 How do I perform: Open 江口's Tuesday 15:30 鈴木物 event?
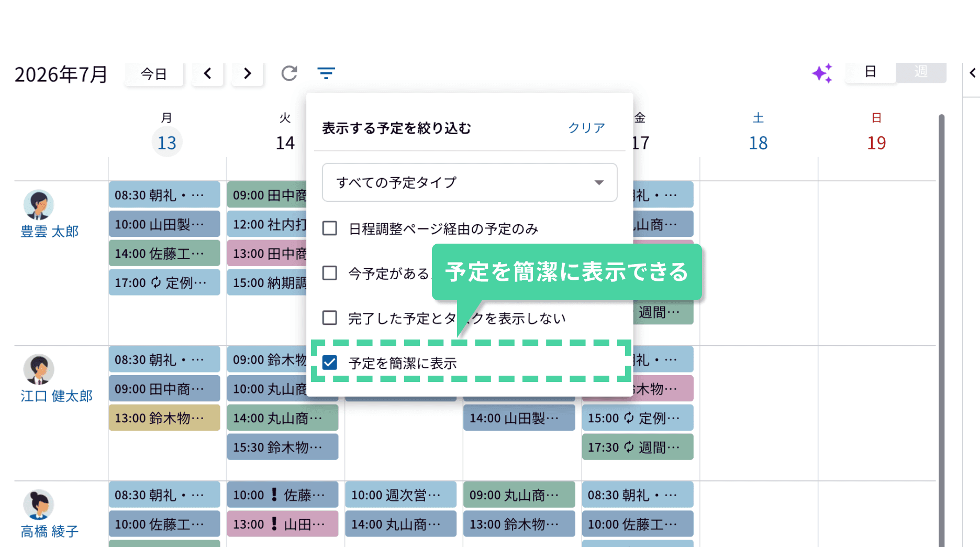pos(283,447)
